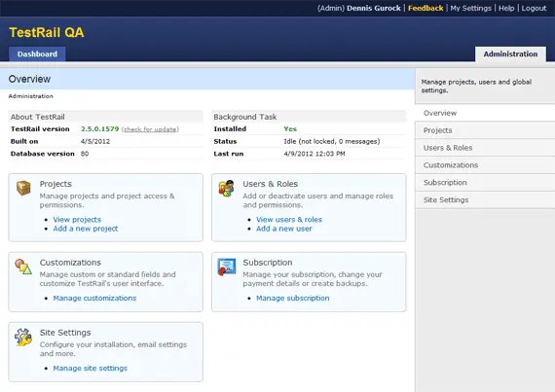Click the TestRail QA title
555x392 pixels.
47,32
